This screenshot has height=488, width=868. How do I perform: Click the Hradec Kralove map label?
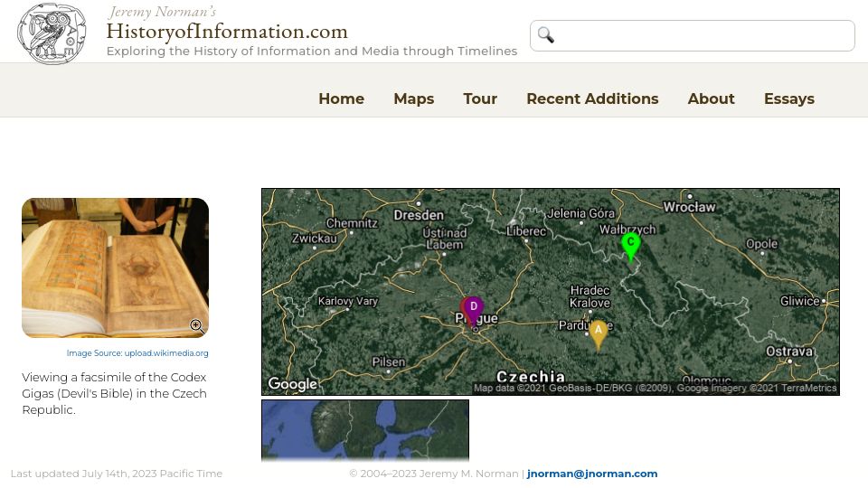[x=590, y=296]
